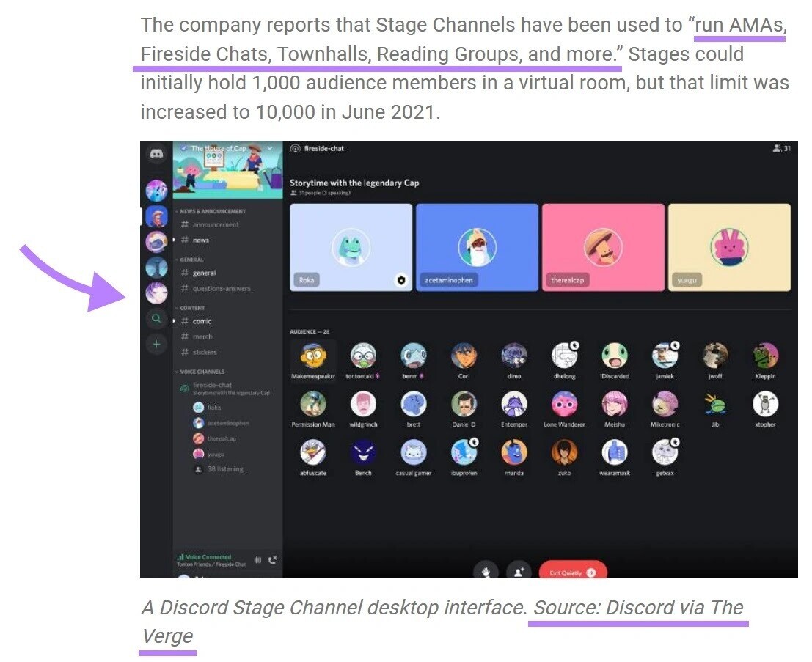812x662 pixels.
Task: Click the '38 listening' entry
Action: pos(219,469)
